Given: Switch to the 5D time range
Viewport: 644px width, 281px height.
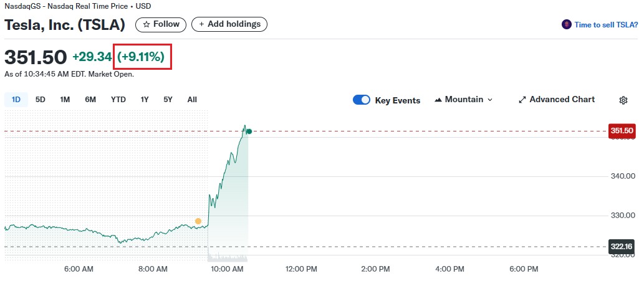Looking at the screenshot, I should [x=41, y=99].
